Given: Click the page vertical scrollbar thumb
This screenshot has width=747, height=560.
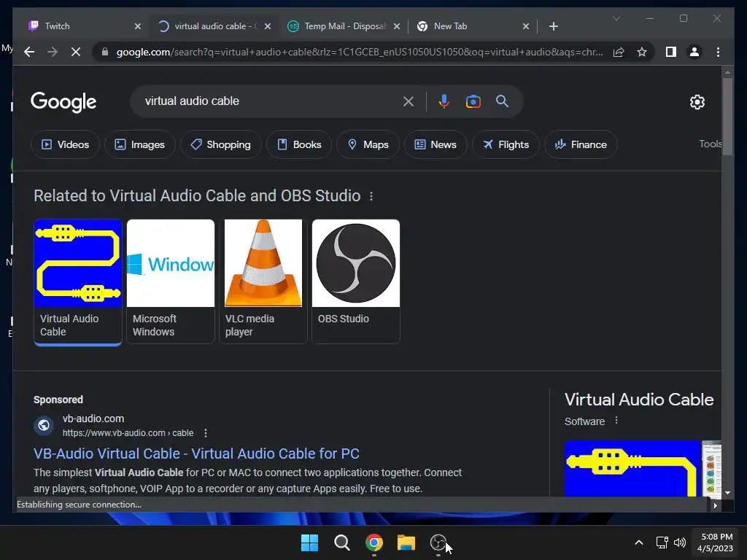Looking at the screenshot, I should tap(727, 117).
